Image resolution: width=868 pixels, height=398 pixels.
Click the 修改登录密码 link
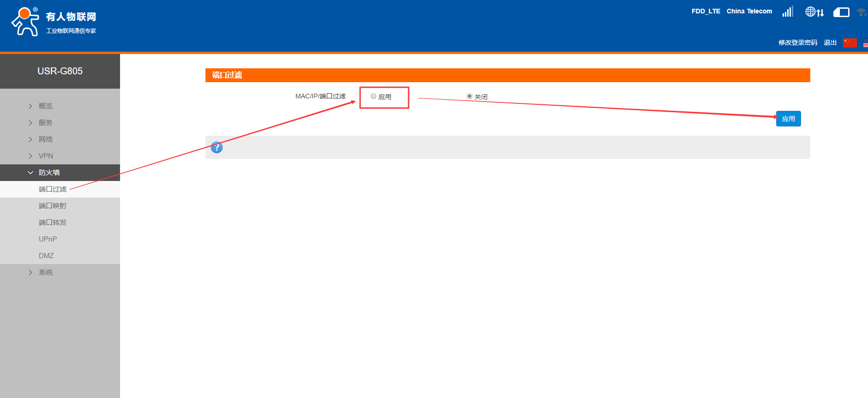click(x=797, y=42)
